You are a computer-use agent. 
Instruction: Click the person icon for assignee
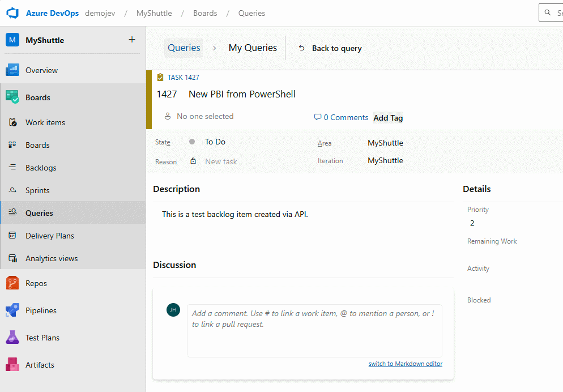click(167, 116)
